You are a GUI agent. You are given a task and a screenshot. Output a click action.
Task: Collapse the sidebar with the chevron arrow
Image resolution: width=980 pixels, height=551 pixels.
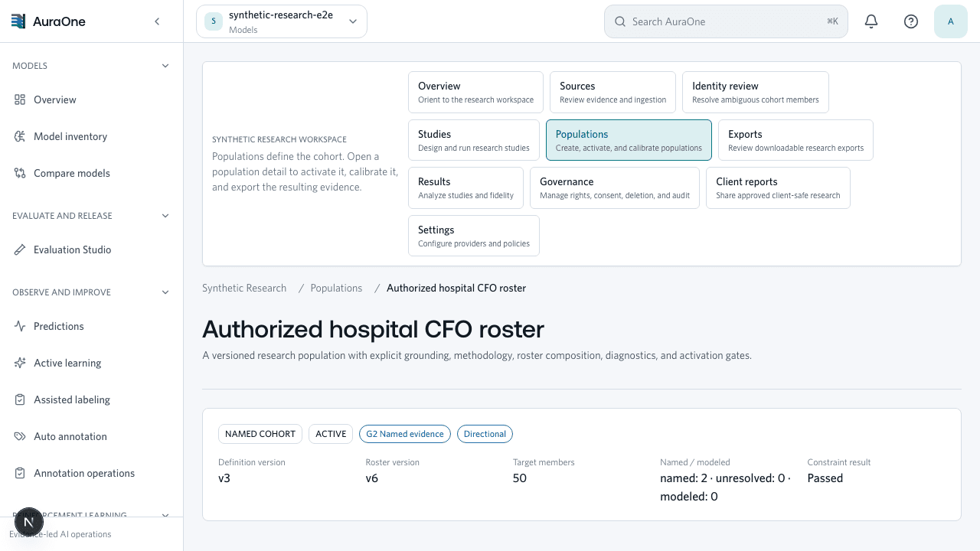click(157, 21)
